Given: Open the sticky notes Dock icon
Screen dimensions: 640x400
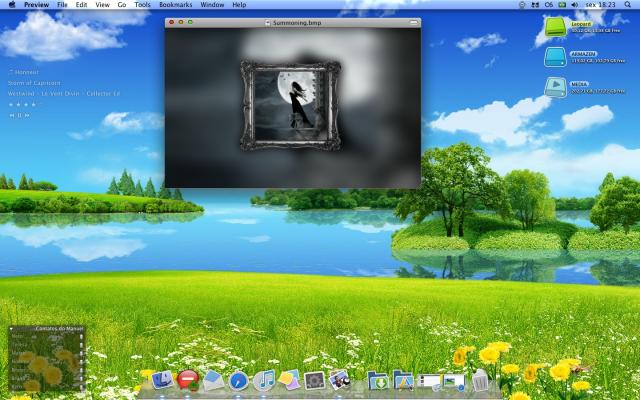Looking at the screenshot, I should point(289,380).
